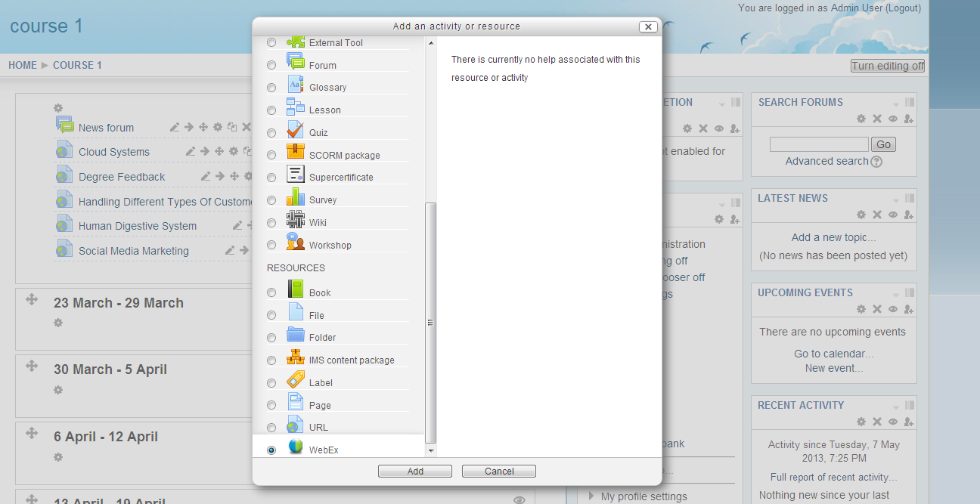Screen dimensions: 980x504
Task: Choose the Label radio button
Action: pos(271,383)
